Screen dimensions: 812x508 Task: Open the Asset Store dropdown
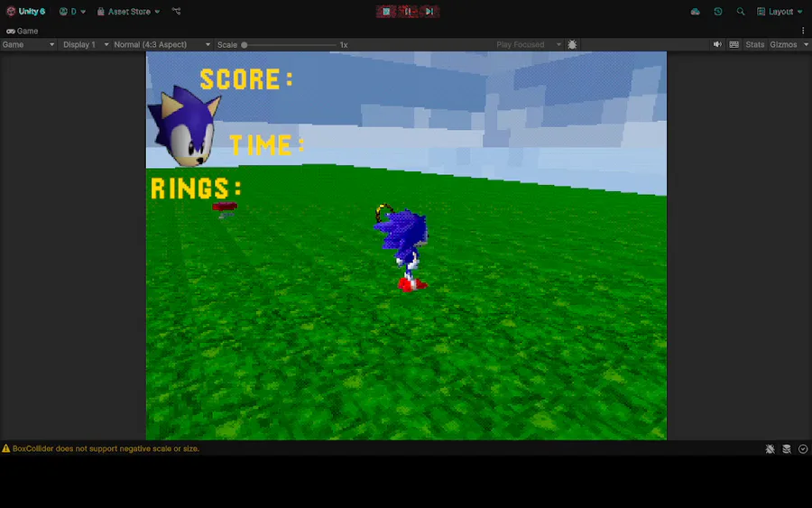click(128, 12)
